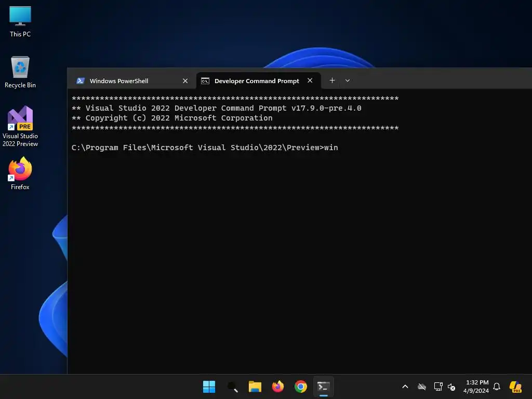
Task: Click the OneDrive cloud tray icon
Action: pyautogui.click(x=422, y=387)
